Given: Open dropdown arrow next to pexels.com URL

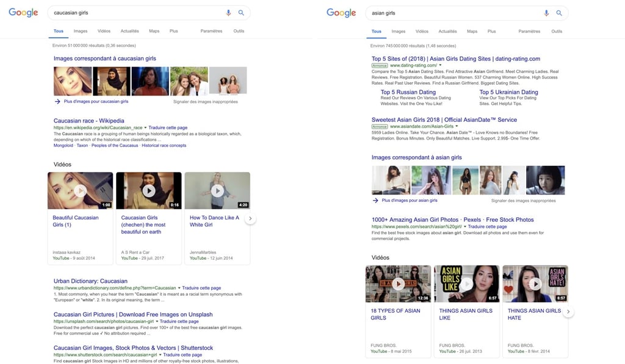Looking at the screenshot, I should point(464,227).
